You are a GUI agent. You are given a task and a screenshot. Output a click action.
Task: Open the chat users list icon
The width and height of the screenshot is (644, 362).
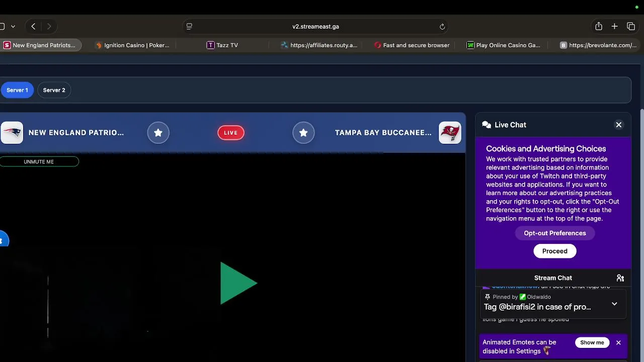620,278
